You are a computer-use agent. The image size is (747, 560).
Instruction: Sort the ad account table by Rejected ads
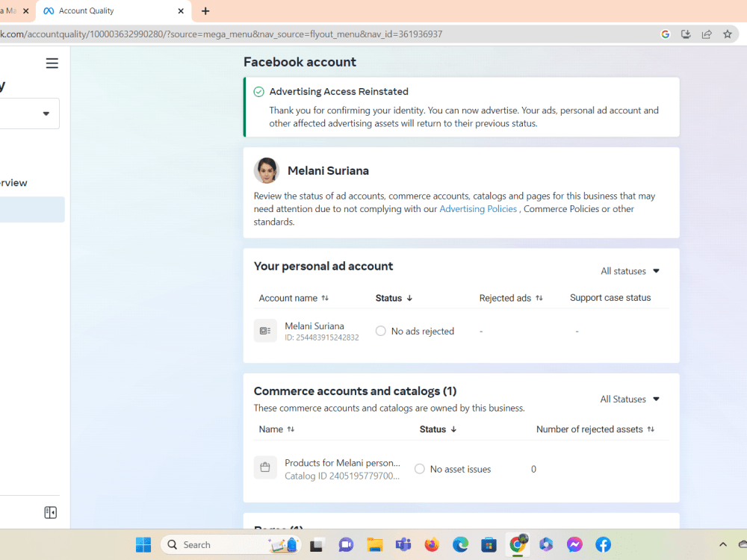(511, 298)
